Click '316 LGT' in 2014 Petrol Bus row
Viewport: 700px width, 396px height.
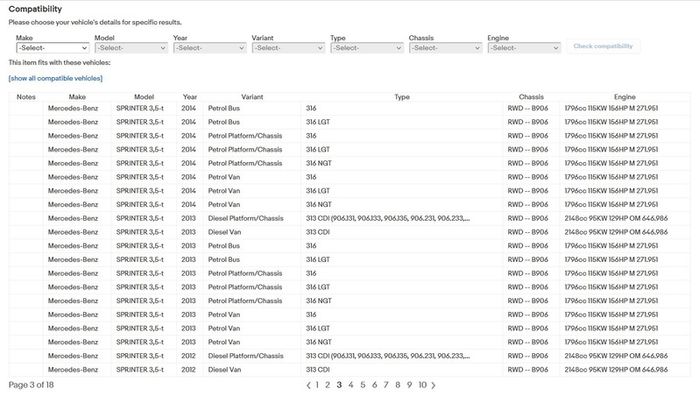318,122
